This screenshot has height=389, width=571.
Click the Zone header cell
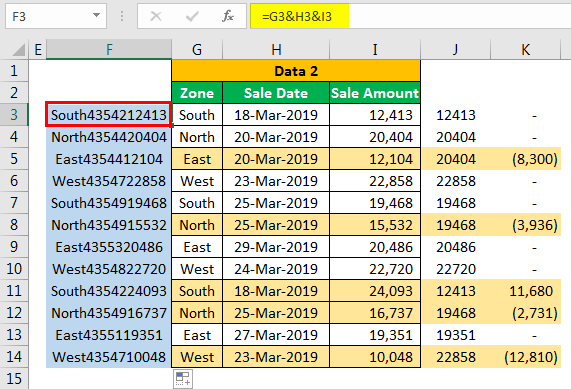click(x=197, y=93)
